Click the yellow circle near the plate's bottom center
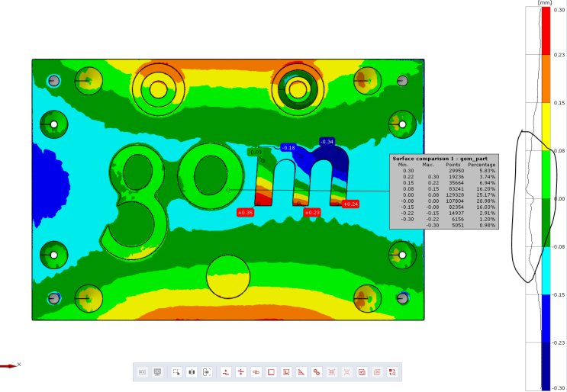567x392 pixels. point(228,277)
